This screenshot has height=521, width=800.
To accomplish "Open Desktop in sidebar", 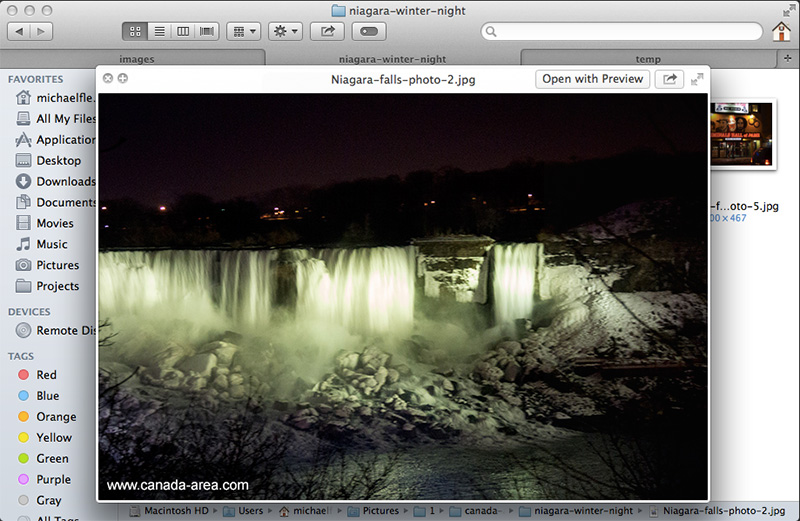I will [x=48, y=160].
